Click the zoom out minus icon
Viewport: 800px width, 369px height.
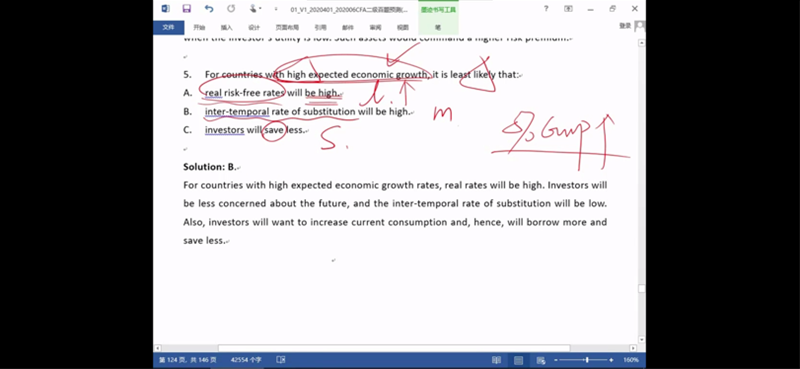click(x=556, y=360)
